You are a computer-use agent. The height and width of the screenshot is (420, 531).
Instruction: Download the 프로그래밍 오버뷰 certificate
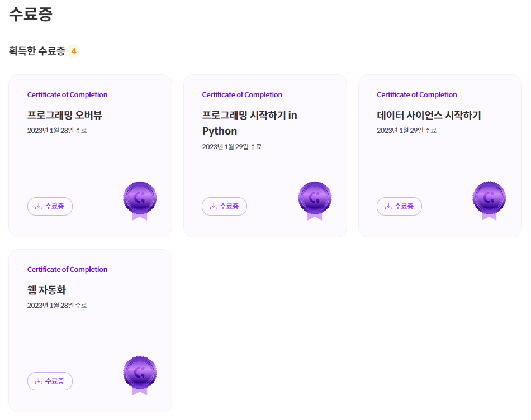click(x=50, y=206)
